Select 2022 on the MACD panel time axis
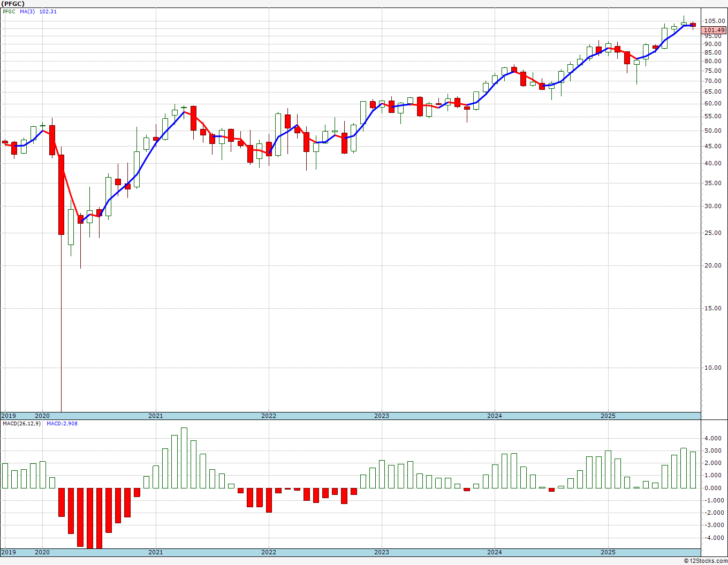This screenshot has height=565, width=728. 268,552
